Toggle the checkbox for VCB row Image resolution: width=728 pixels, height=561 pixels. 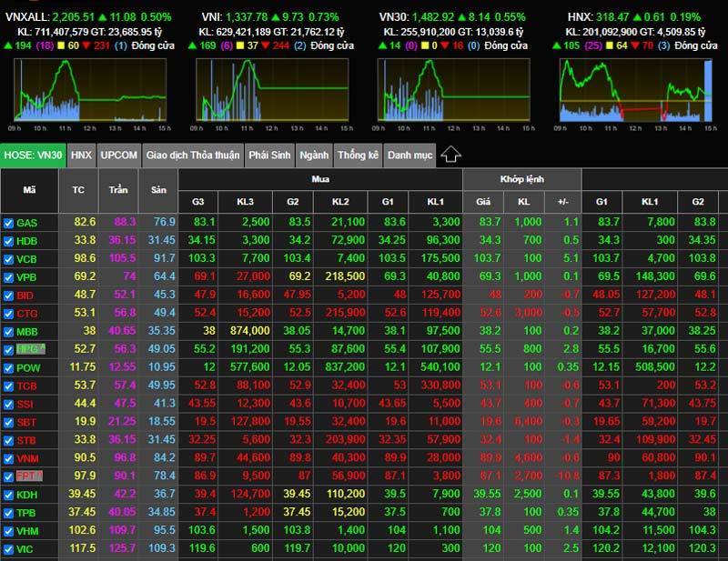pyautogui.click(x=8, y=259)
